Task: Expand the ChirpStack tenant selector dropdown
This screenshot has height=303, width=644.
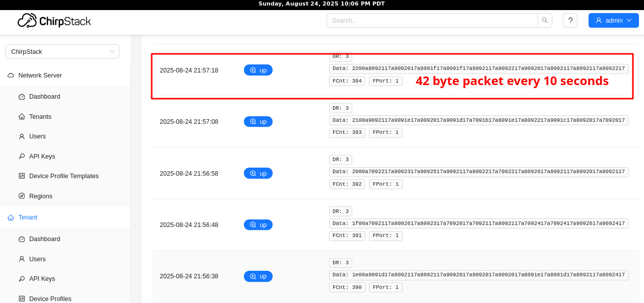Action: pos(62,51)
